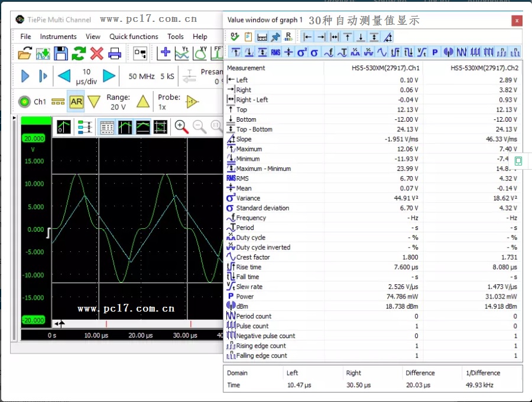
Task: Start continuous measurement with play icon
Action: click(x=25, y=76)
